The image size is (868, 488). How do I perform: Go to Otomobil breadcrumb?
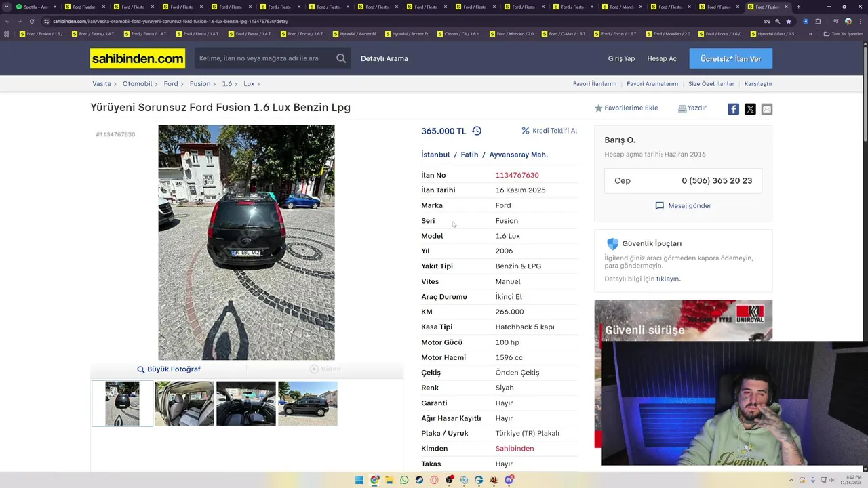[x=138, y=84]
